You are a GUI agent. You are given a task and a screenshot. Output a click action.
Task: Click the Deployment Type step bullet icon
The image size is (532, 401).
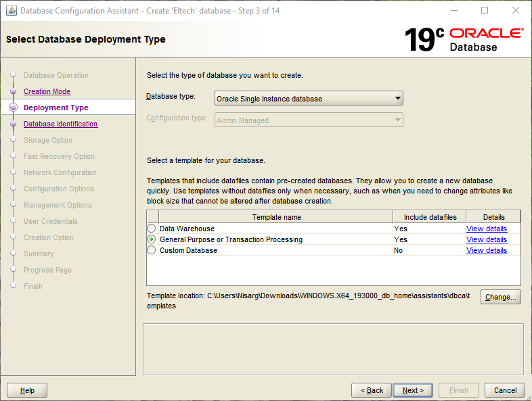[12, 108]
